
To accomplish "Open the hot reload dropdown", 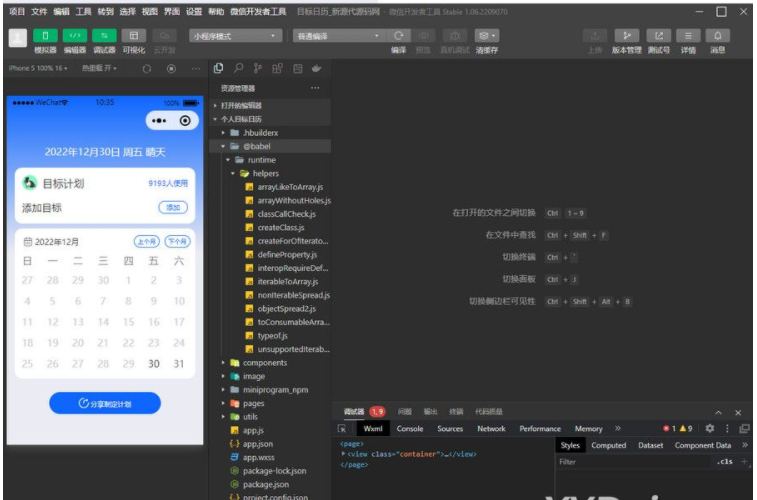I will click(99, 69).
